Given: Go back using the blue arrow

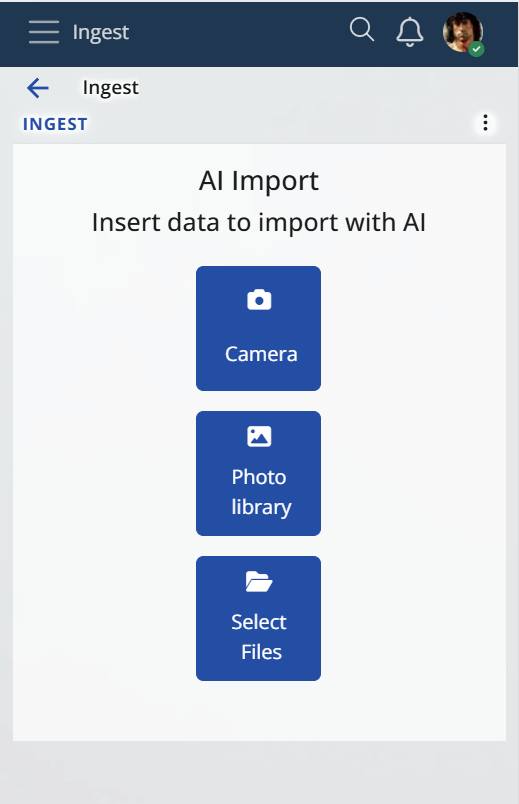Looking at the screenshot, I should click(x=37, y=88).
